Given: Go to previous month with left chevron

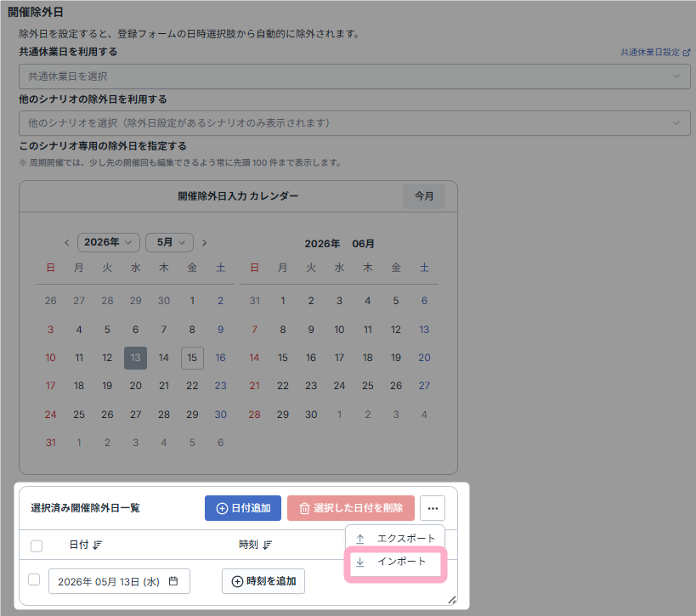Looking at the screenshot, I should click(66, 243).
